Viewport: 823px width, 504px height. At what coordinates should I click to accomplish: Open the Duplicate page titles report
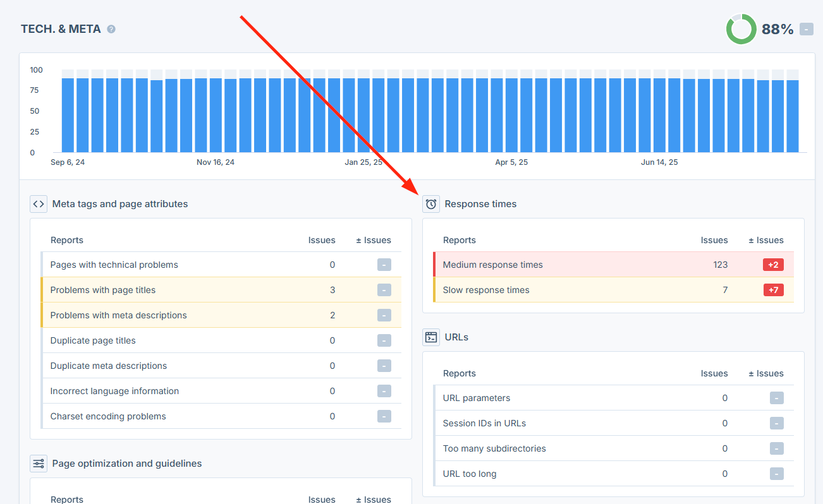click(x=93, y=340)
